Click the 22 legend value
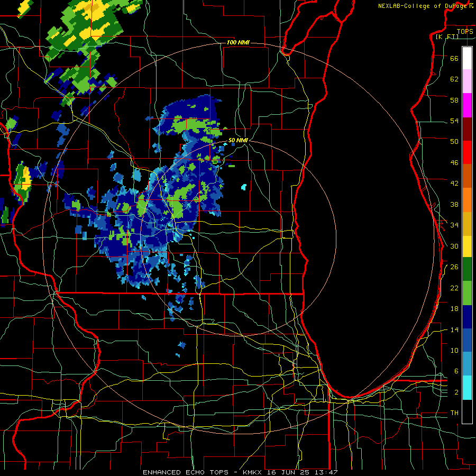This screenshot has width=476, height=476. click(454, 288)
